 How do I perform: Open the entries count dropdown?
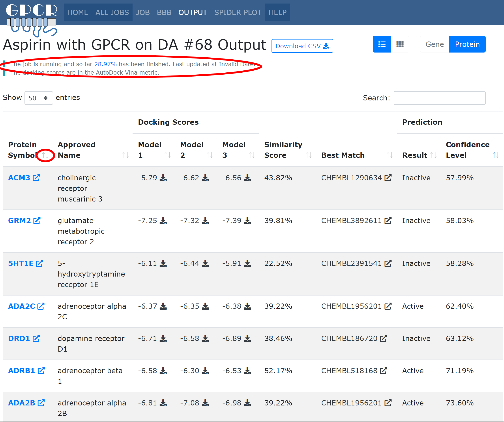[x=38, y=98]
